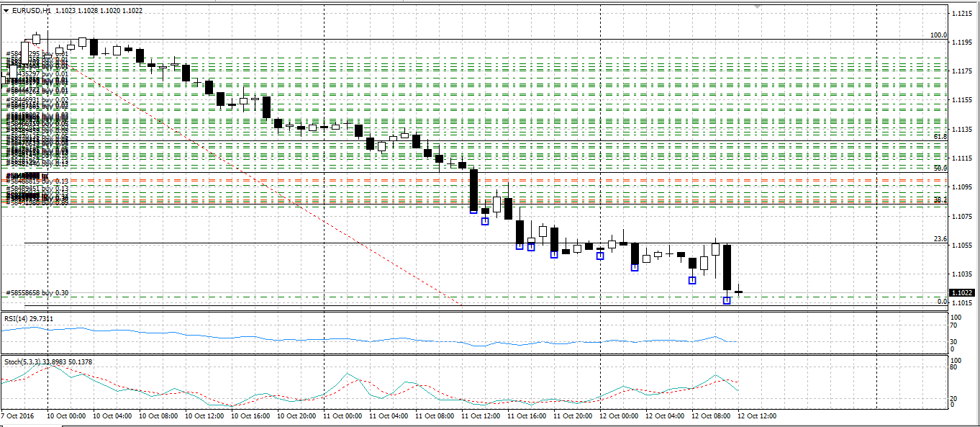The width and height of the screenshot is (980, 427).
Task: Click the chart shift triangle marker at top
Action: [756, 6]
